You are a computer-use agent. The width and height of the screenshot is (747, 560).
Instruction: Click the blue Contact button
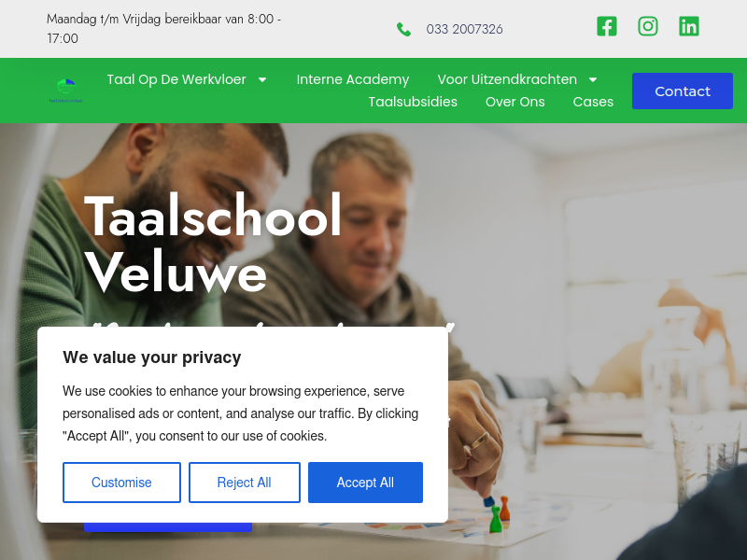pos(683,91)
